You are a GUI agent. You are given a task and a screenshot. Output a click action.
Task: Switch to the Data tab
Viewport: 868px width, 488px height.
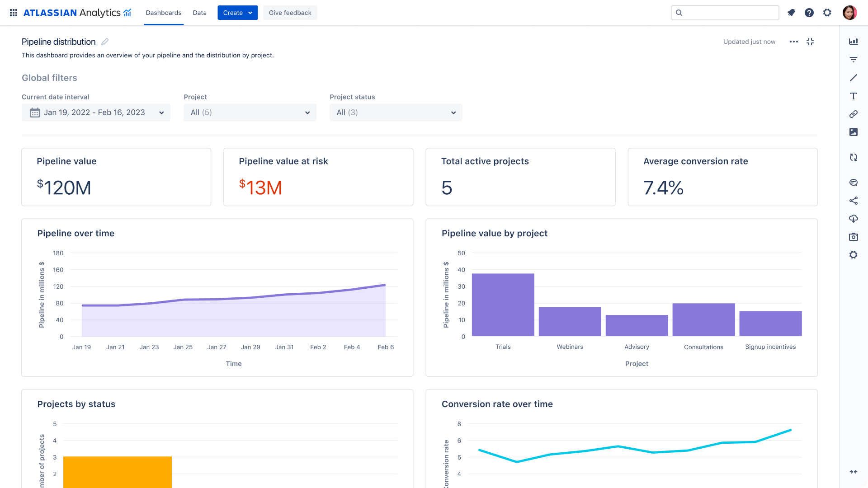199,13
